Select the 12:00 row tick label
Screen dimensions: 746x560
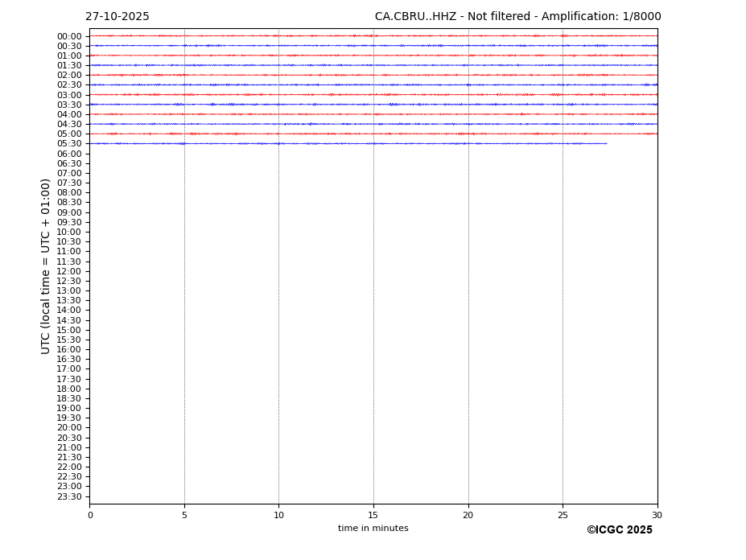click(x=69, y=271)
